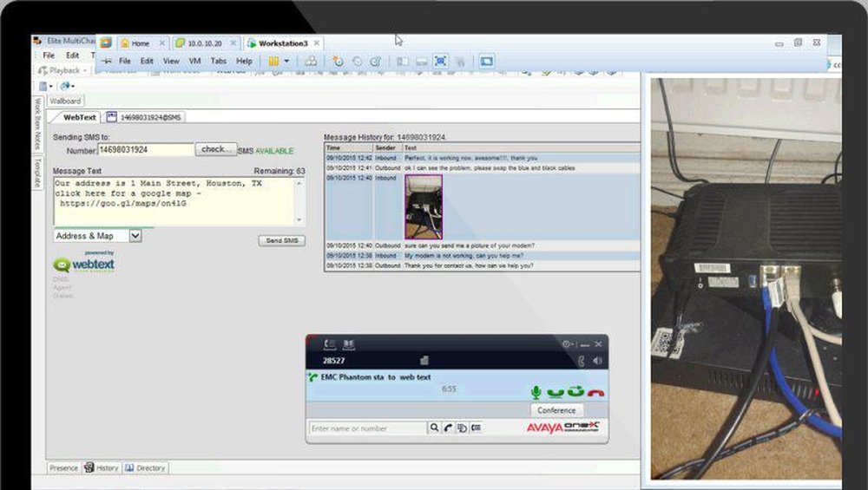
Task: Open the Work Item Notes side panel tab
Action: [x=37, y=124]
